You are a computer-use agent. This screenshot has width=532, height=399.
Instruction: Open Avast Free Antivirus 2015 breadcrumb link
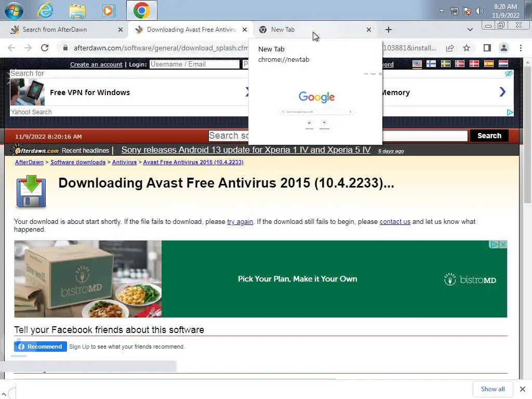click(193, 162)
